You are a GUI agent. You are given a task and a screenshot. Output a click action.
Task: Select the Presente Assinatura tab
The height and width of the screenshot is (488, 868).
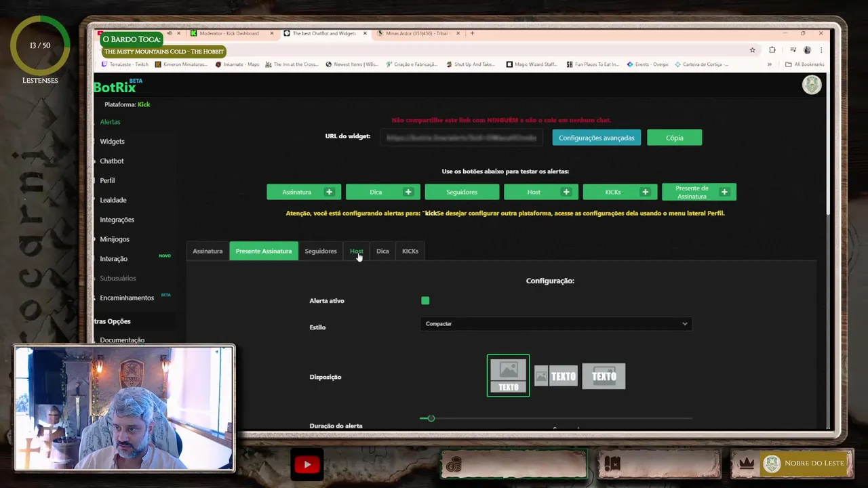[264, 251]
